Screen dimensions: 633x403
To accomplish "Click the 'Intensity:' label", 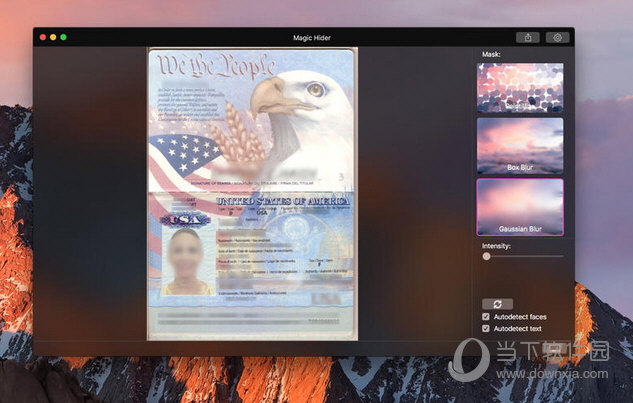I will pos(496,246).
